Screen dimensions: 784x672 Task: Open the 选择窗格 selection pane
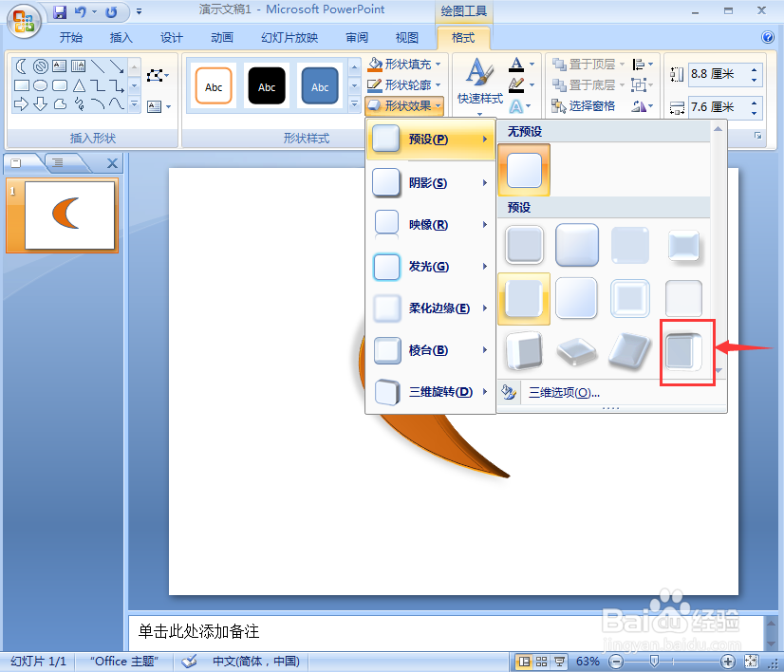[584, 106]
